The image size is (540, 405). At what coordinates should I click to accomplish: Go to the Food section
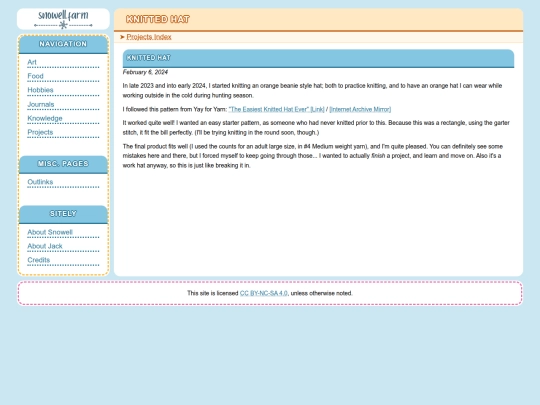click(35, 76)
